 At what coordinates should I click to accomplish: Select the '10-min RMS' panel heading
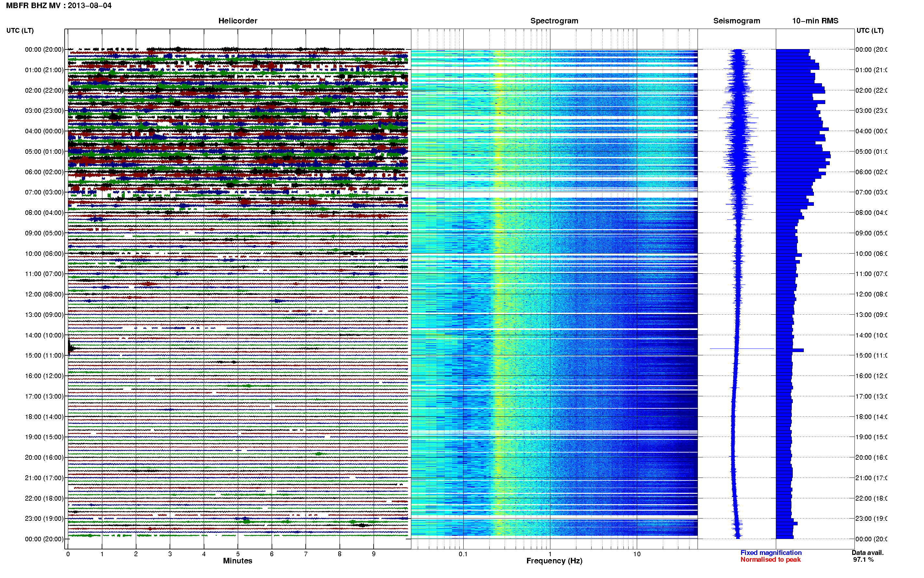pyautogui.click(x=815, y=21)
